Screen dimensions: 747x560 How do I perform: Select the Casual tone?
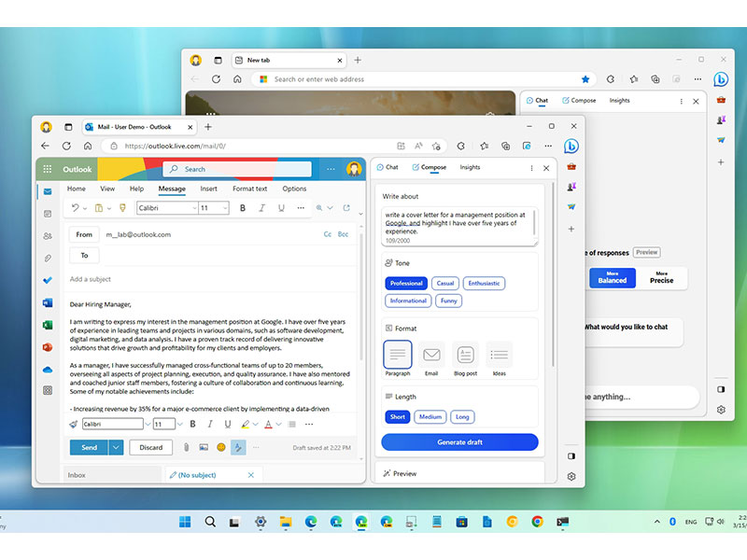[445, 284]
